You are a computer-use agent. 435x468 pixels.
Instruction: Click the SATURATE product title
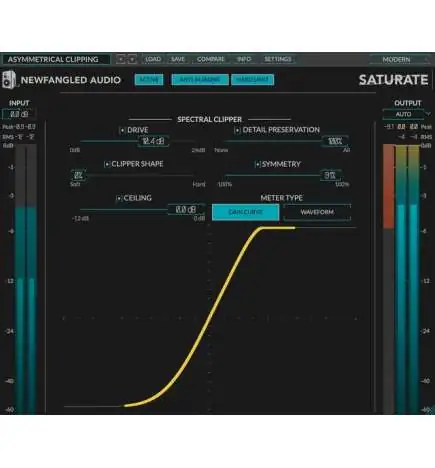point(393,80)
